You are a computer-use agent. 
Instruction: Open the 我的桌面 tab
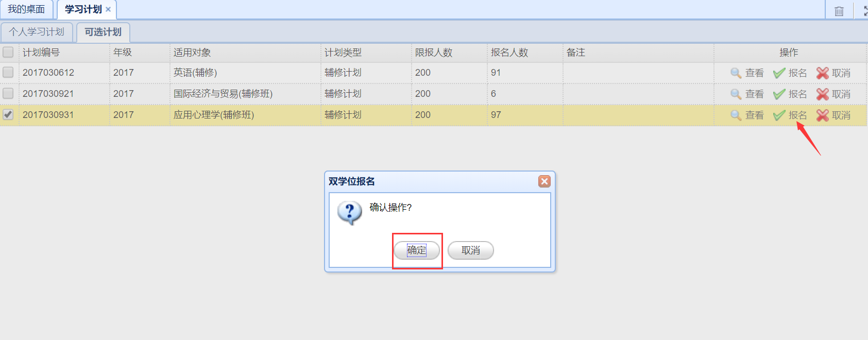26,9
